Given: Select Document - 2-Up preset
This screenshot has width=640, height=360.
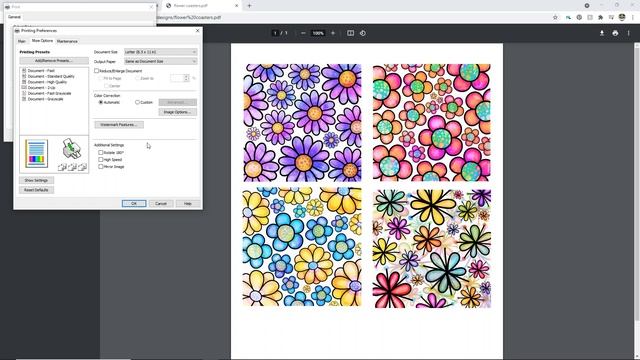Looking at the screenshot, I should (x=38, y=88).
